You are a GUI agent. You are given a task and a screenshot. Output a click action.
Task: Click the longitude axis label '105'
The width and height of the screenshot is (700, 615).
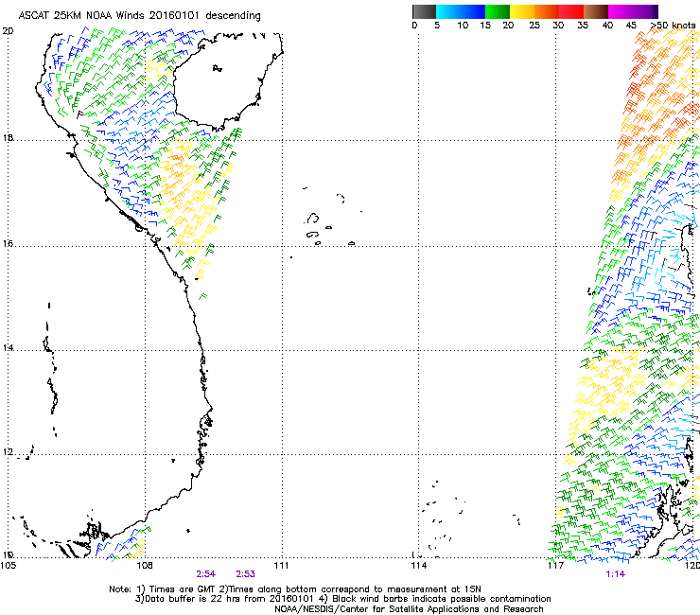tap(8, 566)
